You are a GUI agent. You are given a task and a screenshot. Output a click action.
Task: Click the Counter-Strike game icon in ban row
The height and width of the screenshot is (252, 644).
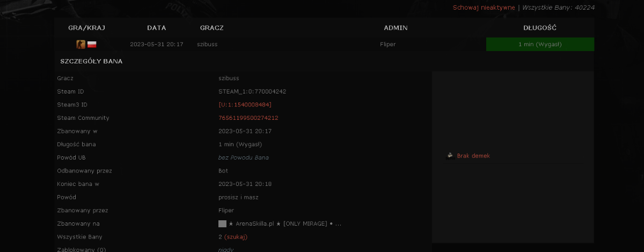tap(80, 44)
